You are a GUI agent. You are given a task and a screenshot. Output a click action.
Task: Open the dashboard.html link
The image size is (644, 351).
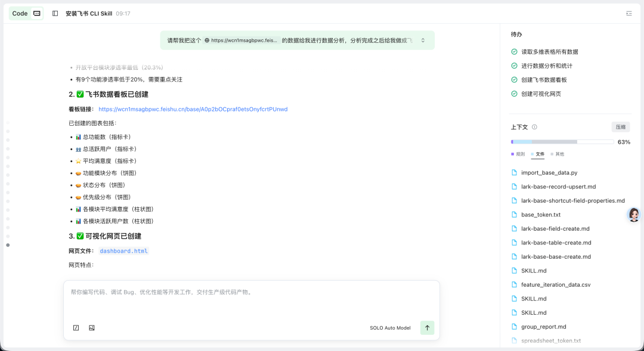122,250
